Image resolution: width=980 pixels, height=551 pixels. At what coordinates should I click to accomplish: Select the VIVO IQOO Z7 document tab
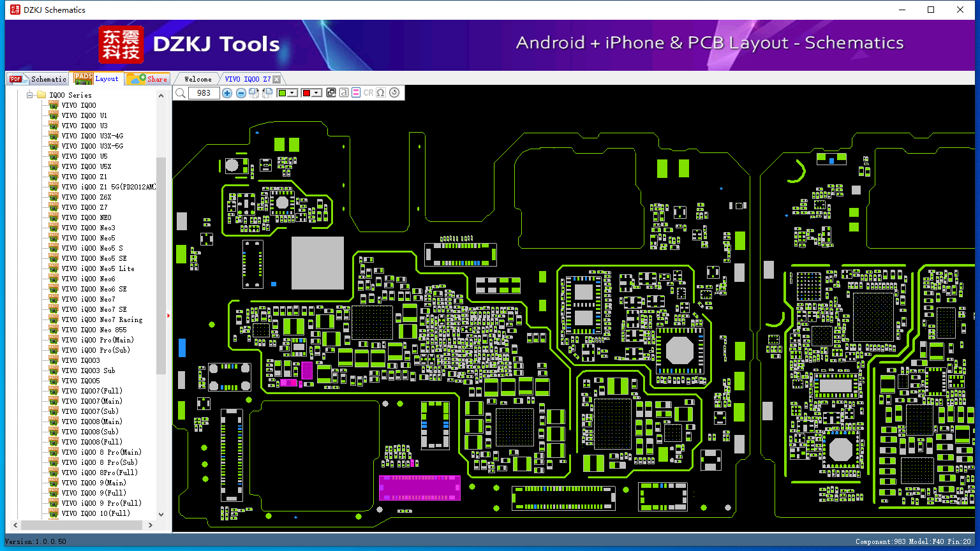pos(248,79)
